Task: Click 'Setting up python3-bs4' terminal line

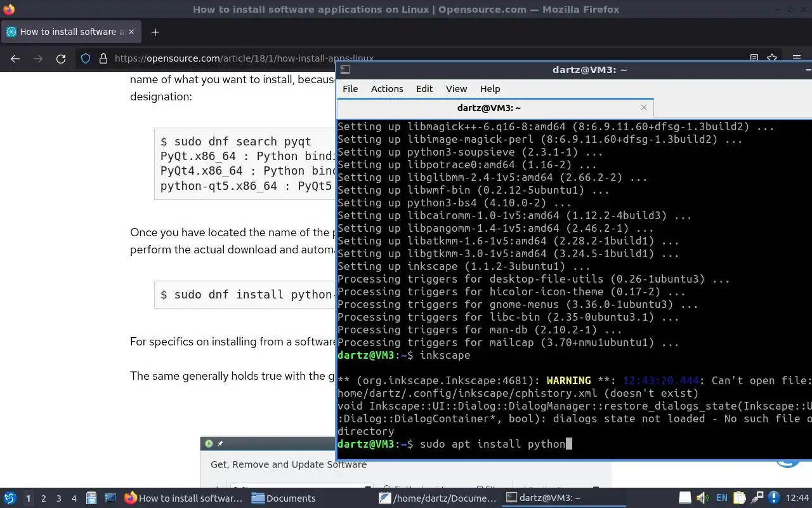Action: click(x=454, y=203)
